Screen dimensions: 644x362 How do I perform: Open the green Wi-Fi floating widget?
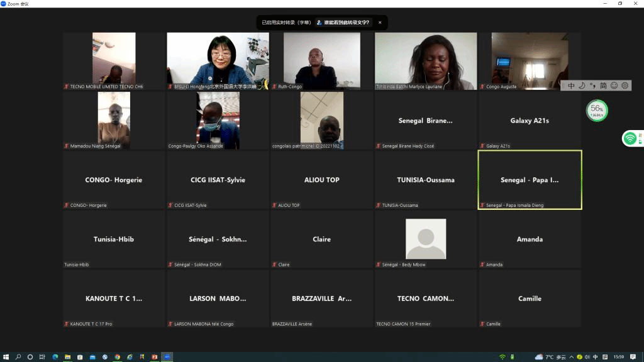pos(631,138)
